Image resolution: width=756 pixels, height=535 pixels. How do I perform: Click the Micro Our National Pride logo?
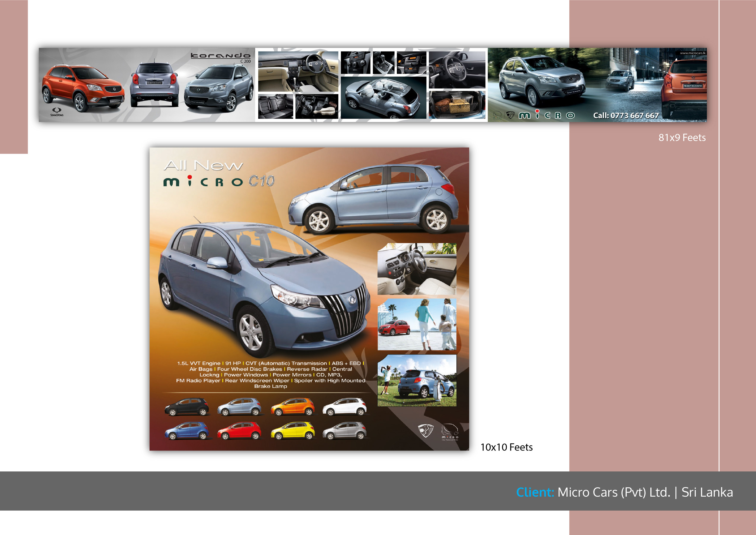pos(450,432)
